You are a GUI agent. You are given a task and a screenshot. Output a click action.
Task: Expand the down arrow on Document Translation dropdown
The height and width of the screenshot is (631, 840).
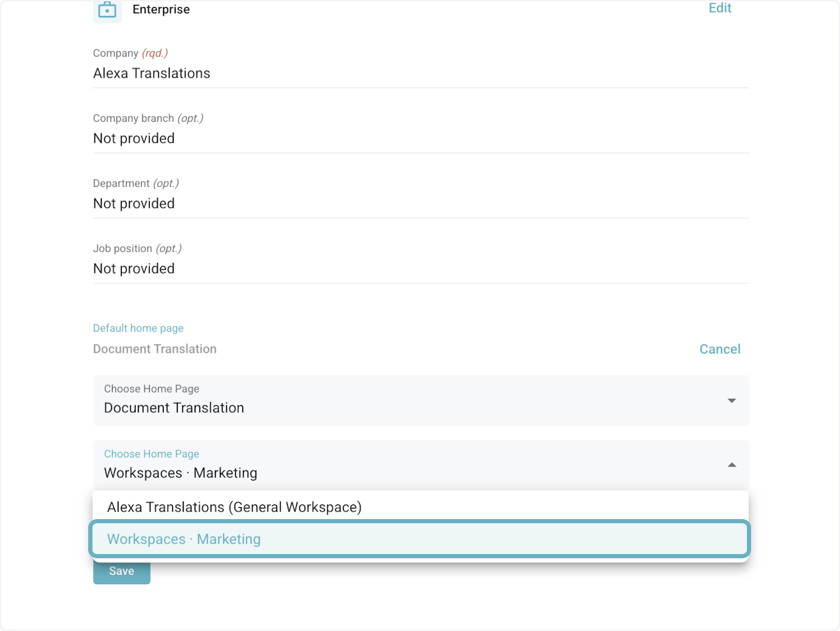point(731,401)
